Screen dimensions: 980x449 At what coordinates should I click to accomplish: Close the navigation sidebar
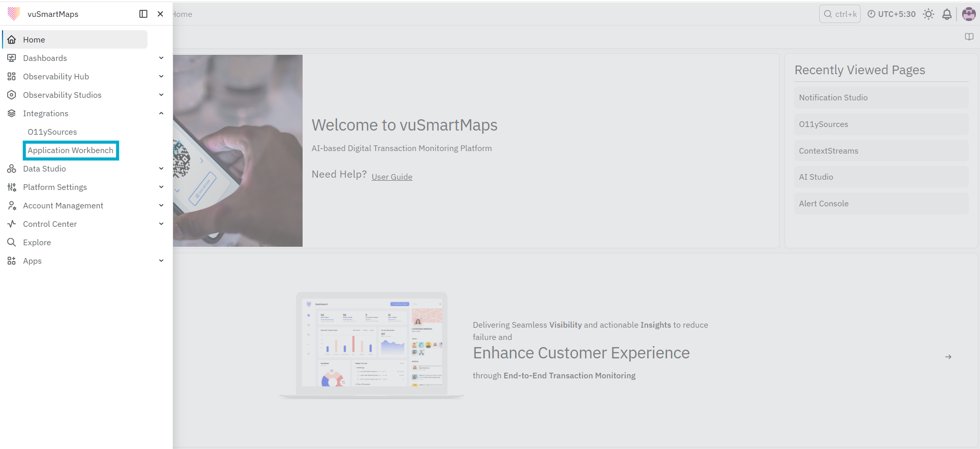[160, 14]
